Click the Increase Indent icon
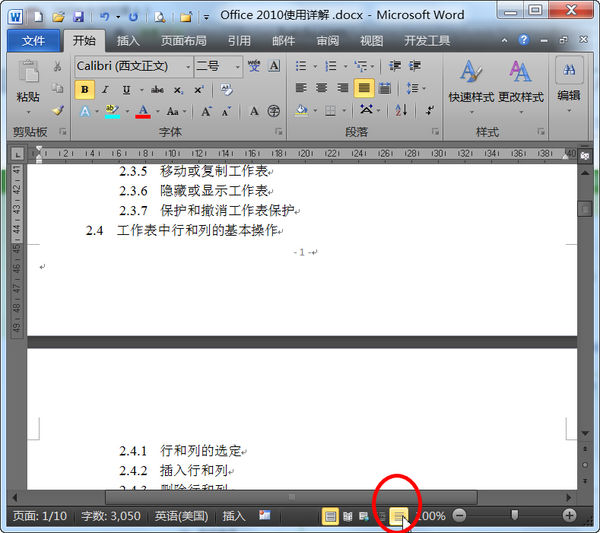 (415, 66)
